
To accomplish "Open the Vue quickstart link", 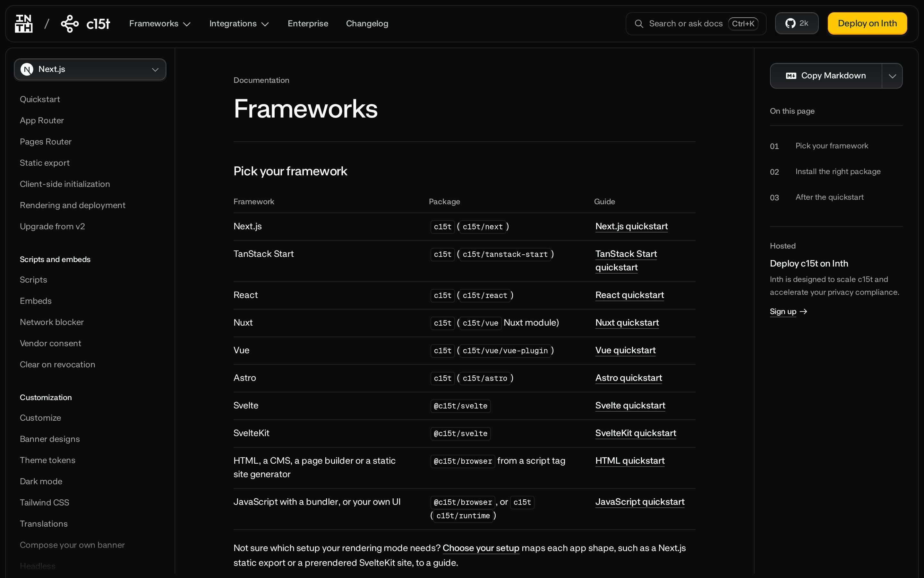I will click(625, 350).
